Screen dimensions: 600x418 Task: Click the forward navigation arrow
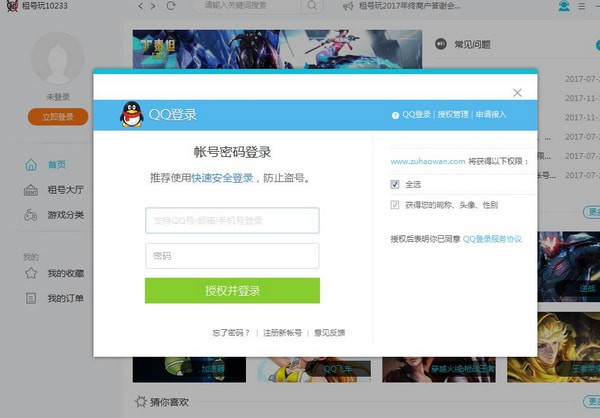pyautogui.click(x=153, y=6)
